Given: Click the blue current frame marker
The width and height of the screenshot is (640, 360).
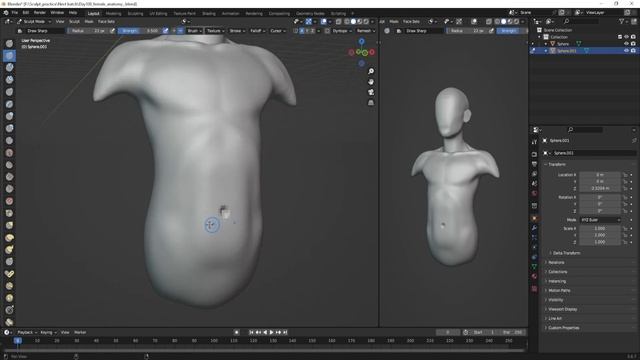Looking at the screenshot, I should click(18, 340).
